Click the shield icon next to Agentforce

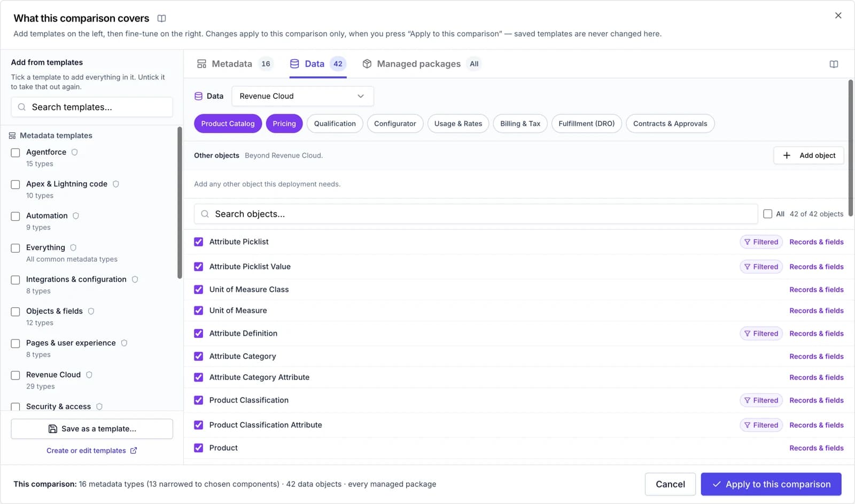tap(75, 152)
